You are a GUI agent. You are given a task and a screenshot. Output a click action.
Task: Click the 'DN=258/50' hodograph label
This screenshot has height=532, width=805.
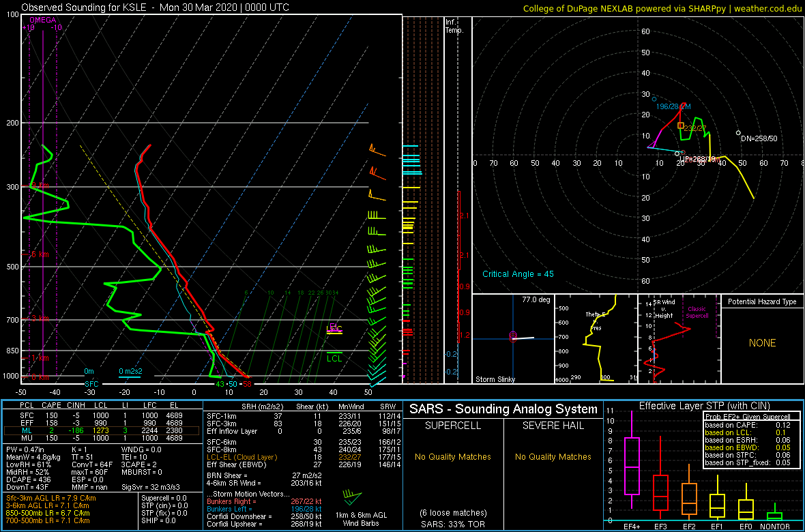(x=760, y=139)
